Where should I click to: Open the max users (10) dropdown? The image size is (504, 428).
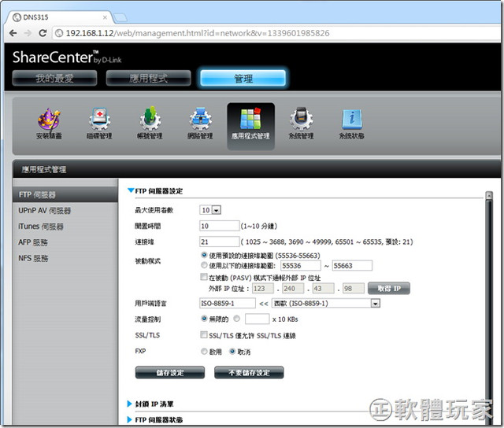click(x=210, y=210)
